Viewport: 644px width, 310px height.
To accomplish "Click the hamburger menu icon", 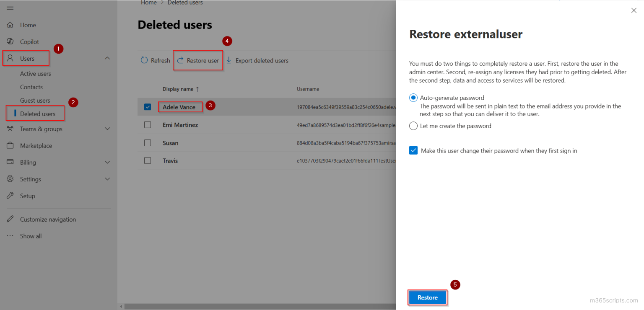I will (x=10, y=8).
